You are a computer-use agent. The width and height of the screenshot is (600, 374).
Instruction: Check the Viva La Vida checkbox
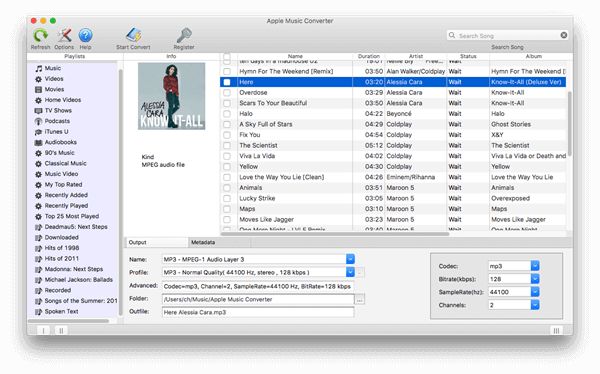[x=227, y=156]
